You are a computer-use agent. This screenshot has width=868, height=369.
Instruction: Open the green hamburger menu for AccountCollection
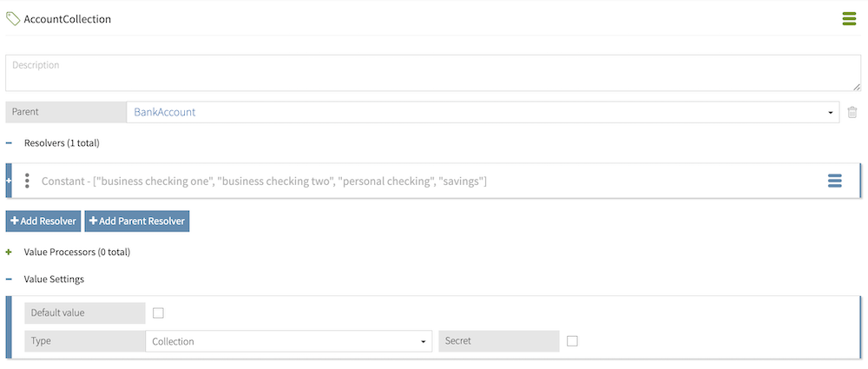coord(849,18)
